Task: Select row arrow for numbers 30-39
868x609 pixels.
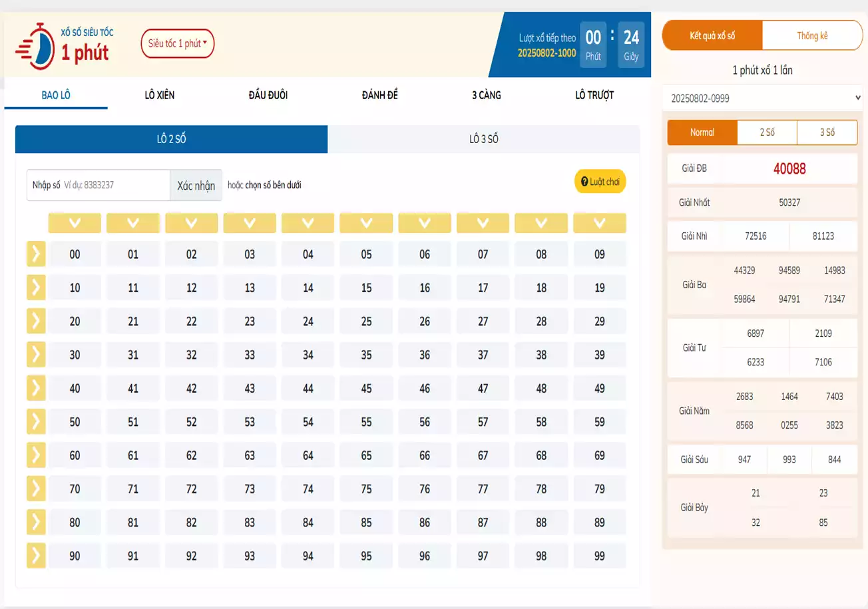Action: tap(36, 355)
